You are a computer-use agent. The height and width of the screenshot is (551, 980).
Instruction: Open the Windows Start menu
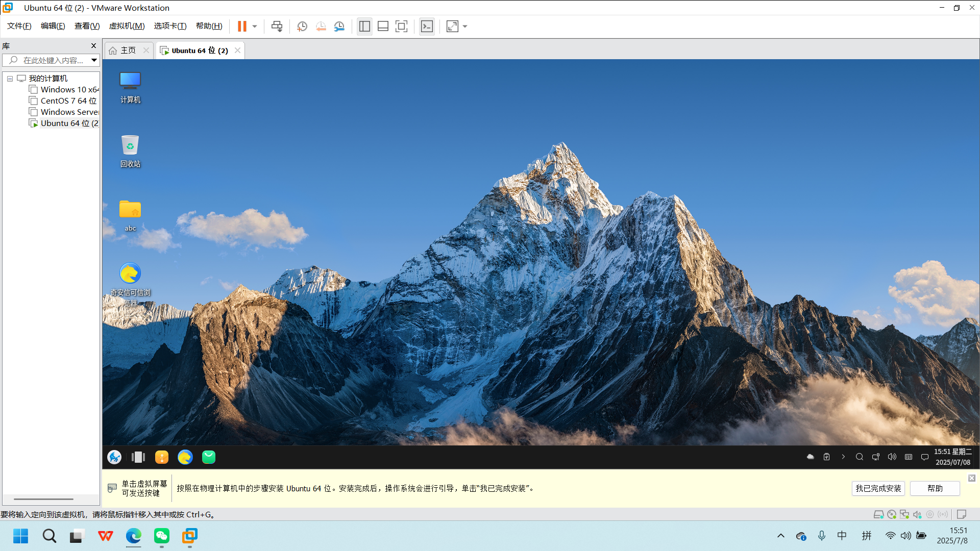[21, 536]
